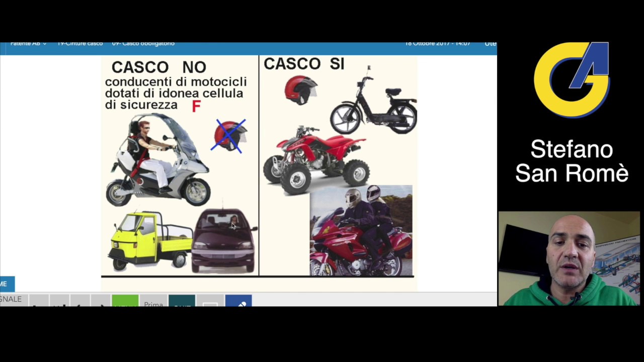Click the CASCO NO heading
The width and height of the screenshot is (644, 362).
158,67
